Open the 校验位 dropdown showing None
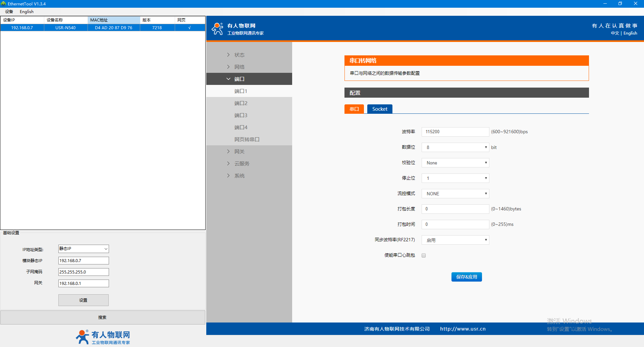644x347 pixels. pyautogui.click(x=455, y=163)
